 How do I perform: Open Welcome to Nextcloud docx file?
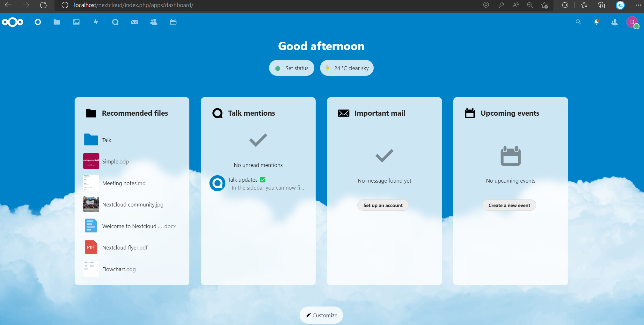(132, 226)
